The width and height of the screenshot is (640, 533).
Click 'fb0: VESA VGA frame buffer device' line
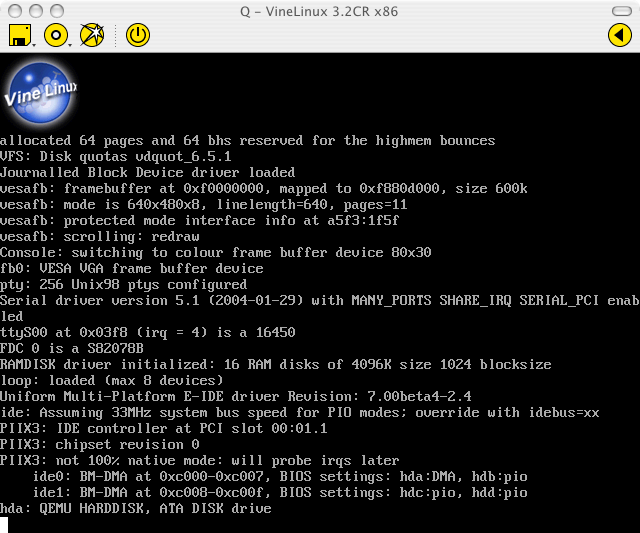click(x=131, y=268)
